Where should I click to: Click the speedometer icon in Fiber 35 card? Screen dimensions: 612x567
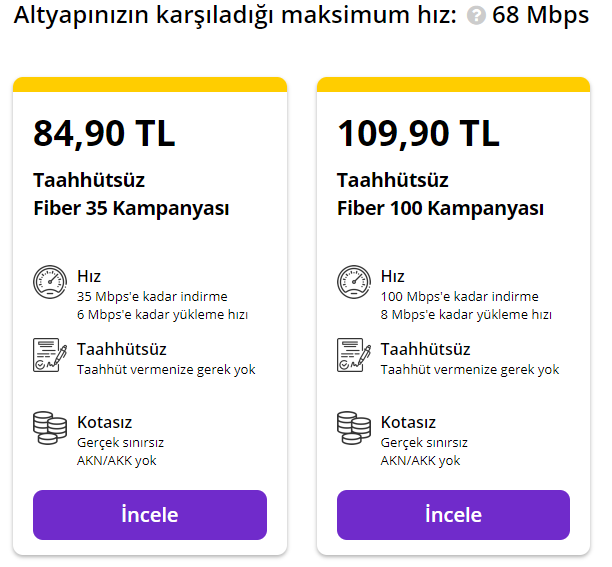49,282
